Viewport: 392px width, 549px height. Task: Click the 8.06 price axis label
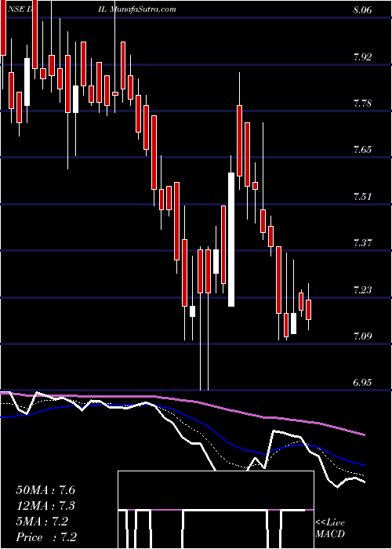pyautogui.click(x=362, y=10)
